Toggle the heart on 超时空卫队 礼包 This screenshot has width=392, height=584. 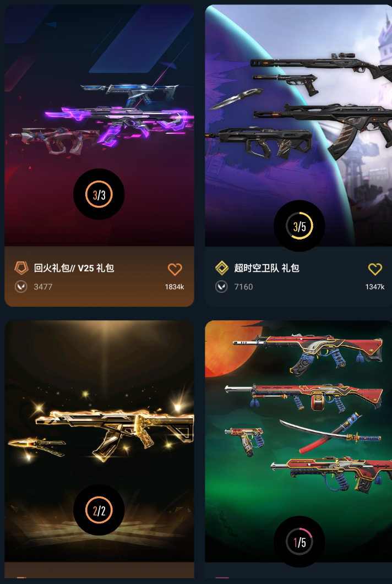pyautogui.click(x=375, y=269)
